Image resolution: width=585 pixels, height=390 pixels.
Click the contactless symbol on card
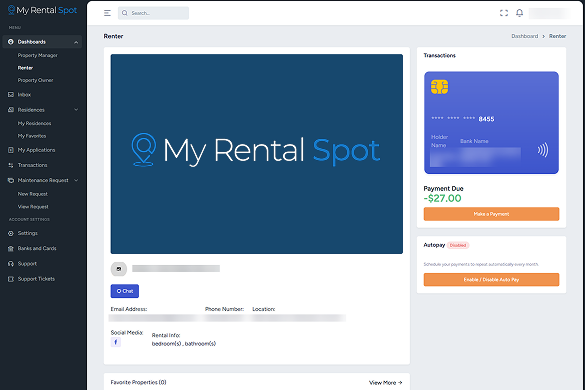click(543, 150)
